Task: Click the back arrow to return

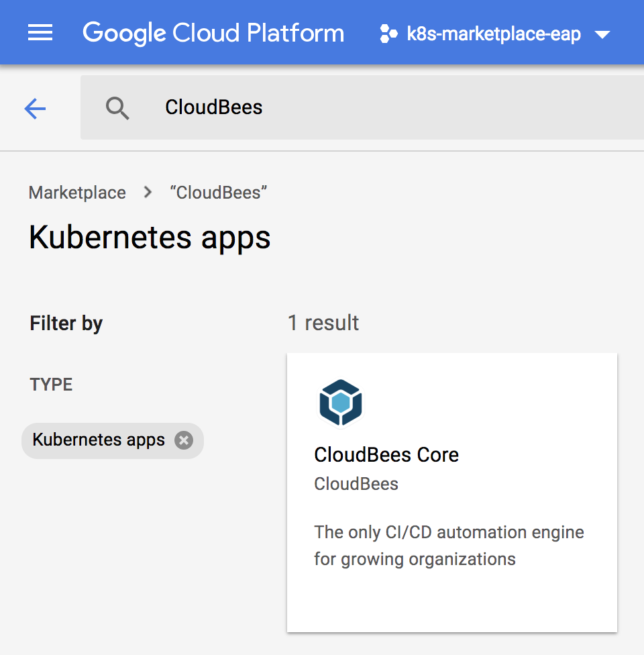Action: click(x=34, y=108)
